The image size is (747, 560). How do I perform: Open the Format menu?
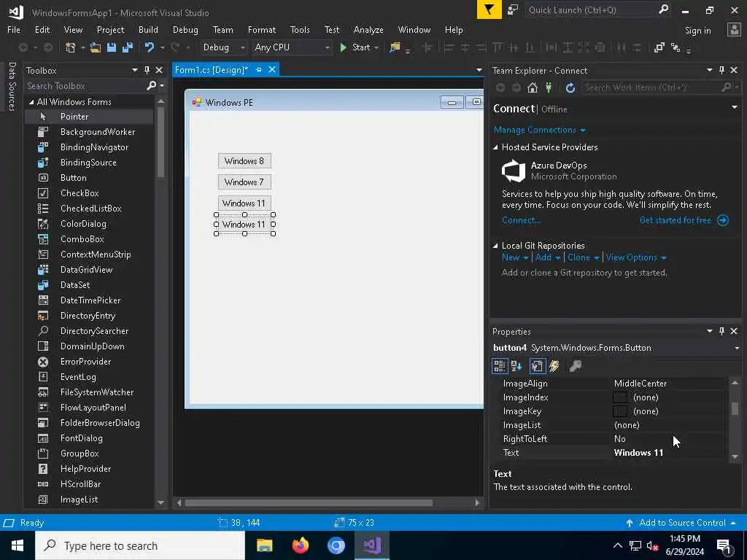(262, 29)
